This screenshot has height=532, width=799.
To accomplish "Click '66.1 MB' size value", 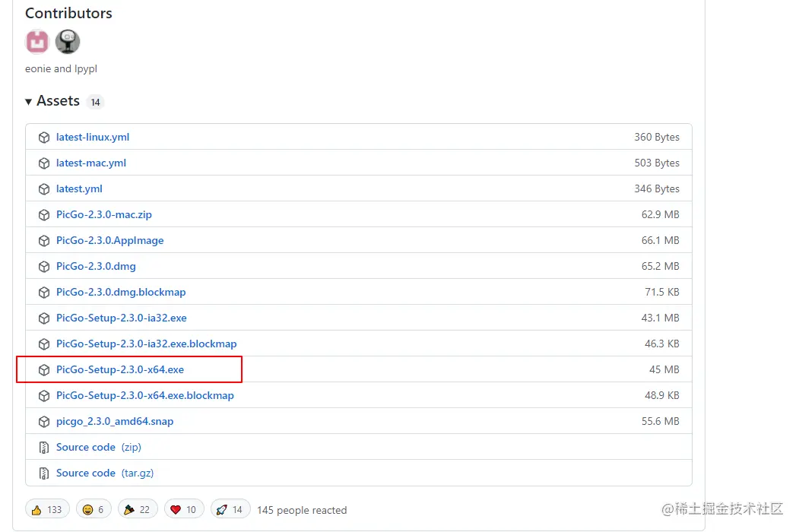I will [661, 240].
